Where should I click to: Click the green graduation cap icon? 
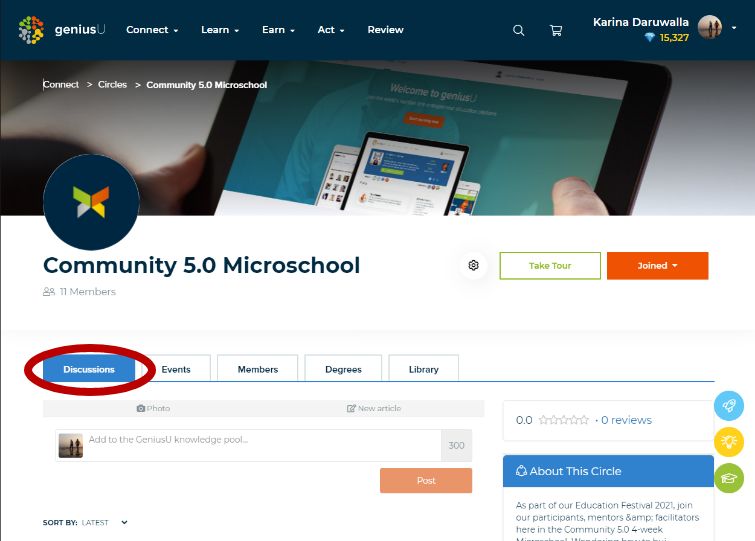pyautogui.click(x=728, y=478)
